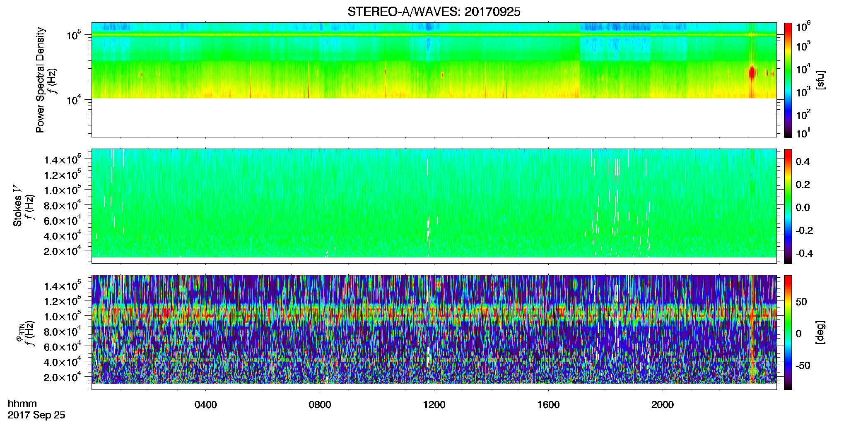Click the 0400 time tick label
The height and width of the screenshot is (447, 868).
206,405
